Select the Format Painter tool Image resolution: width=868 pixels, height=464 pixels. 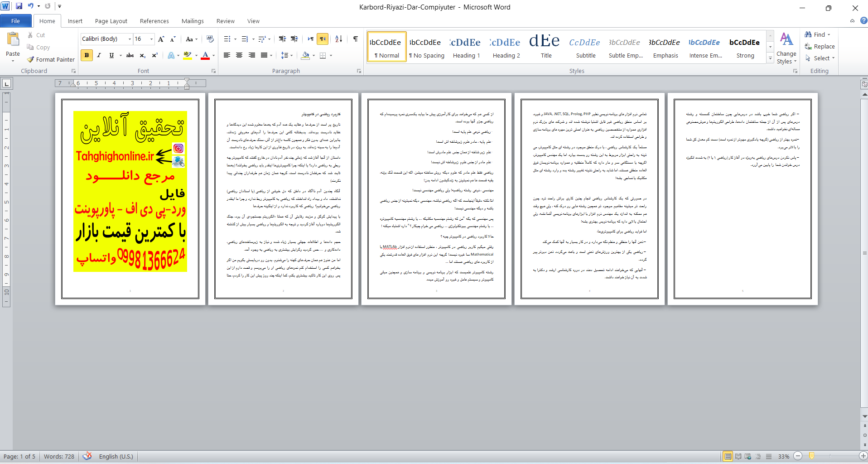pos(51,59)
